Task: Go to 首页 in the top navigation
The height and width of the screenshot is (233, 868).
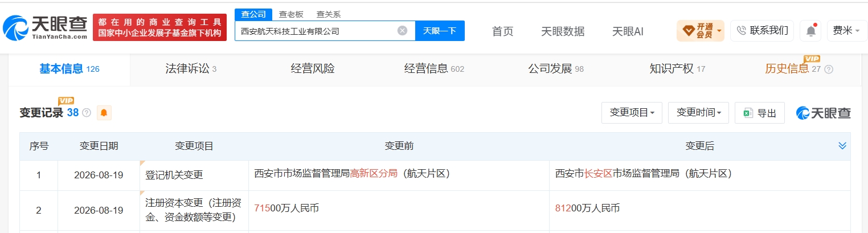Action: click(502, 31)
